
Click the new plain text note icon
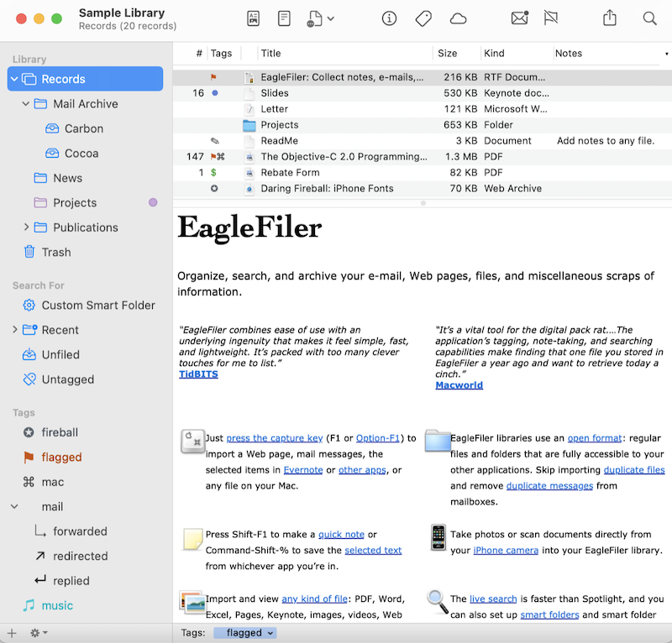(x=285, y=18)
